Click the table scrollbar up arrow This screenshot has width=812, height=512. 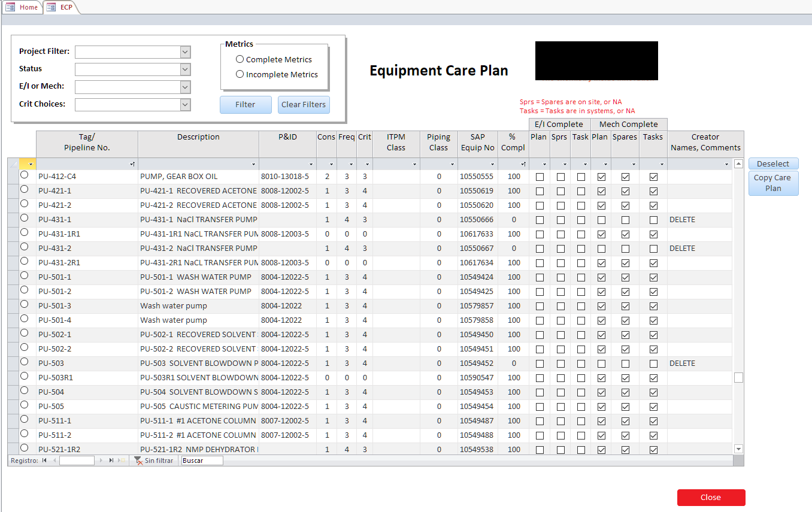[x=738, y=163]
